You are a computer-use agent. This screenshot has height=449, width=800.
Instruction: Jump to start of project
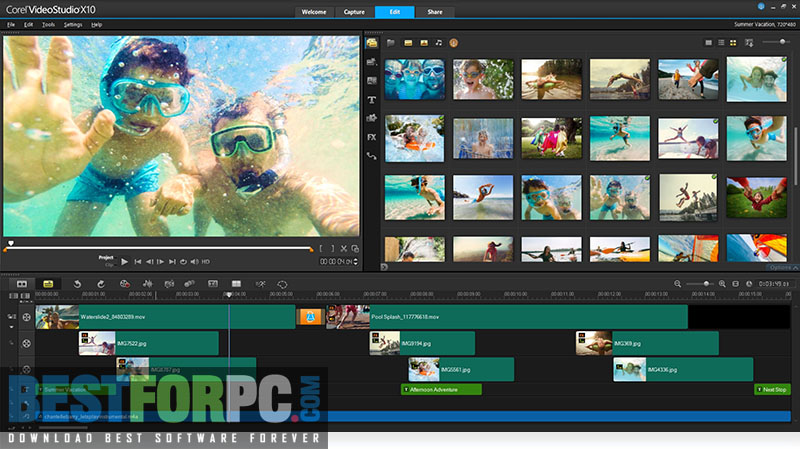[x=138, y=262]
